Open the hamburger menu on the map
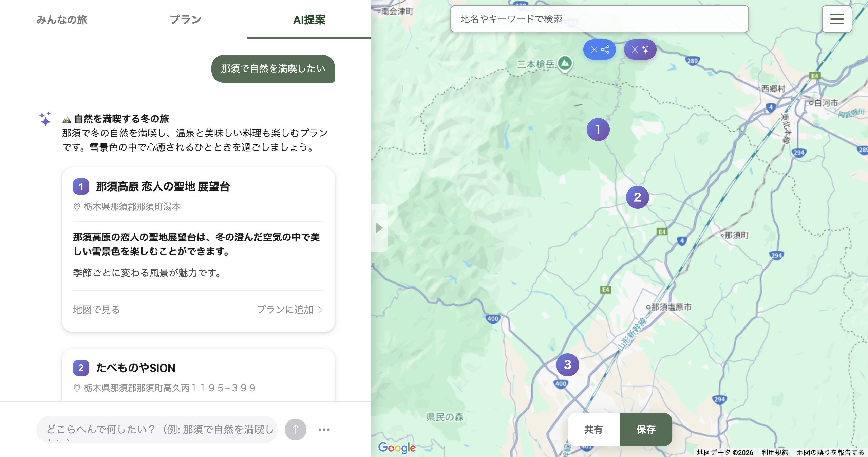 pos(837,19)
